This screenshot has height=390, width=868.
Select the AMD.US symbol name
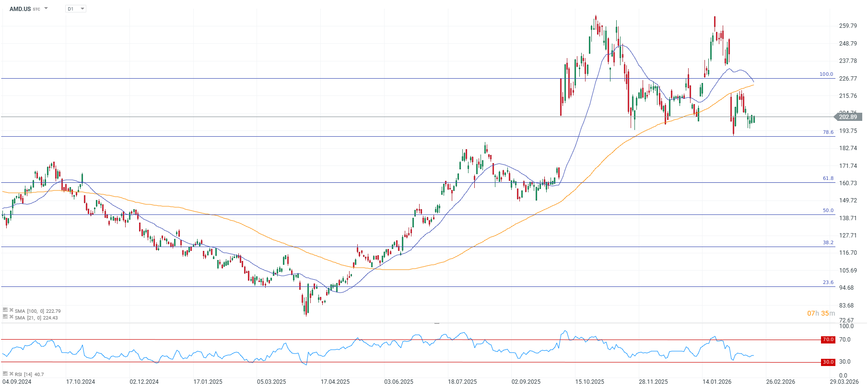click(20, 9)
